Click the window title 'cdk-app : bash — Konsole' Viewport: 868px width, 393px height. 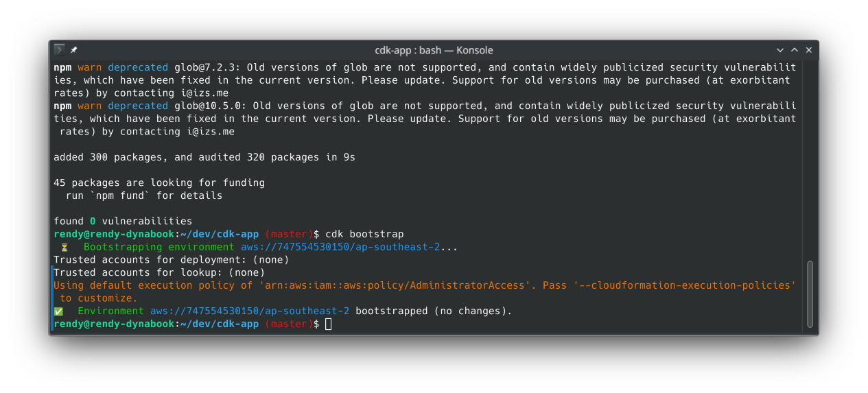[434, 50]
